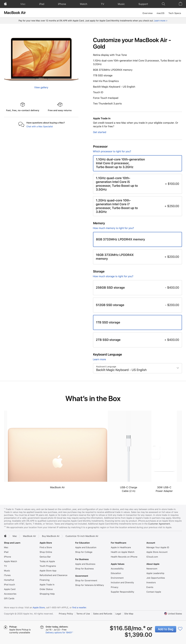Image resolution: width=186 pixels, height=644 pixels.
Task: Select 512GB SSD storage option
Action: tap(137, 305)
